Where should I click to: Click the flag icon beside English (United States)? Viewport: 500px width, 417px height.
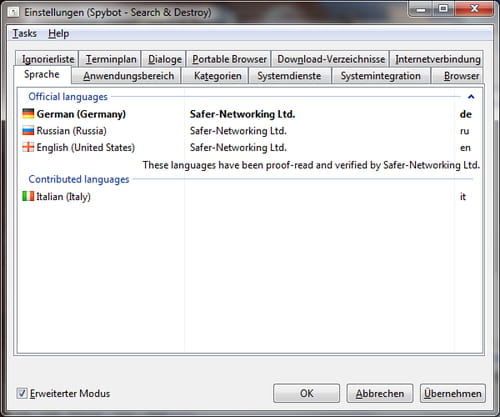tap(28, 147)
